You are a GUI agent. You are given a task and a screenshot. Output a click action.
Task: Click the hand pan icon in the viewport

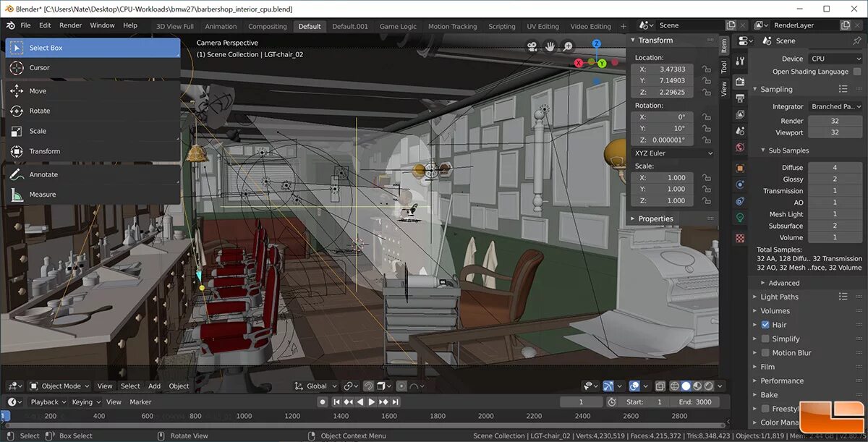coord(550,46)
